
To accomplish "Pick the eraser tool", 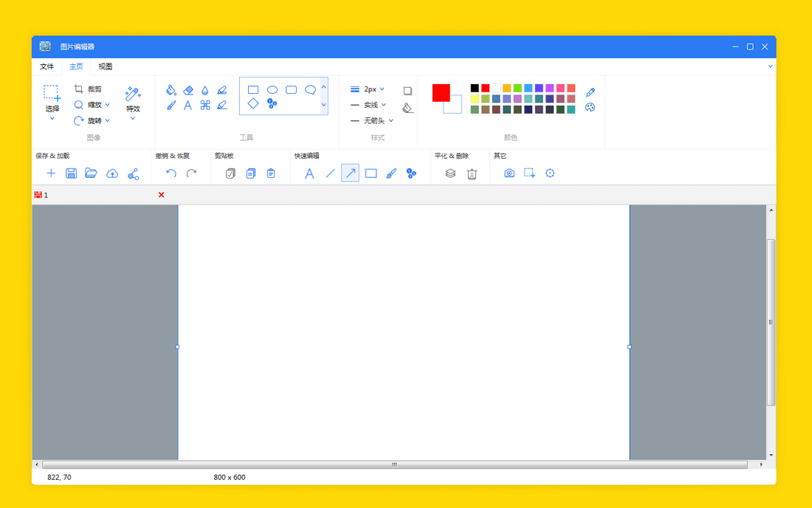I will click(x=188, y=90).
